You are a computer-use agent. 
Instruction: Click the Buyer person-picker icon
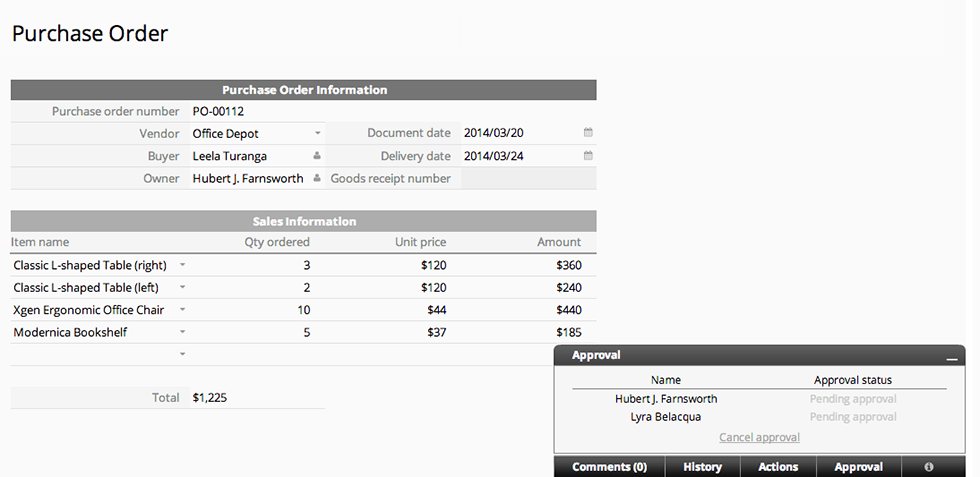point(317,156)
